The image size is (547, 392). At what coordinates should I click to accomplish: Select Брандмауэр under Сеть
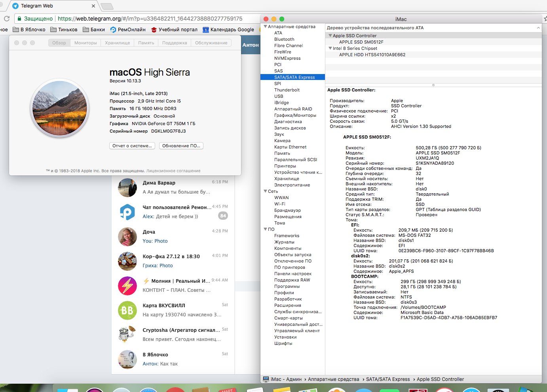287,210
